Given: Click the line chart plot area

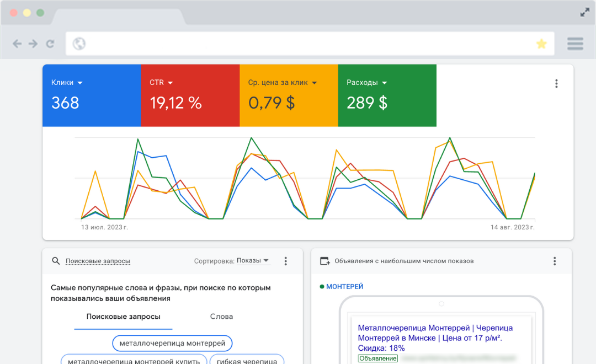Looking at the screenshot, I should click(x=305, y=178).
